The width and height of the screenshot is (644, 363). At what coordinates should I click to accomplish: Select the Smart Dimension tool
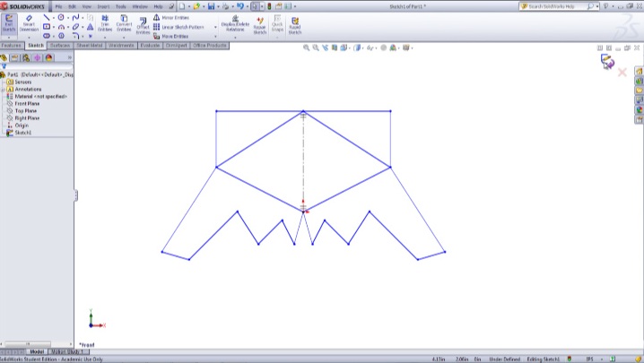click(29, 24)
